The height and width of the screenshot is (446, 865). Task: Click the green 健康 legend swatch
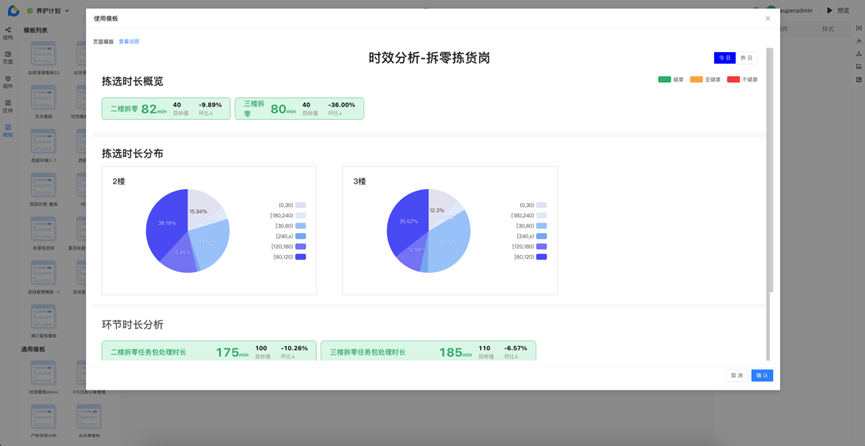click(664, 79)
